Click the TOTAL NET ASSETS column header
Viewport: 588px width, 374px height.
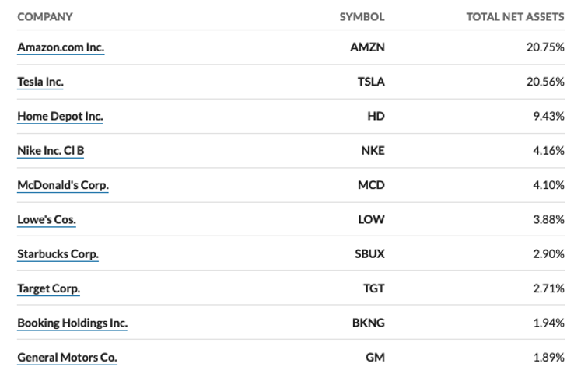pyautogui.click(x=515, y=17)
